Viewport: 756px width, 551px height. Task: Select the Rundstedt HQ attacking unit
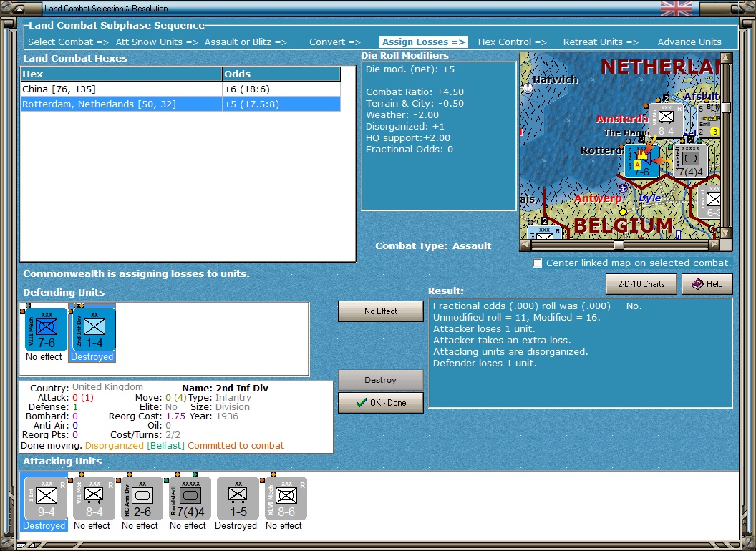[x=190, y=498]
